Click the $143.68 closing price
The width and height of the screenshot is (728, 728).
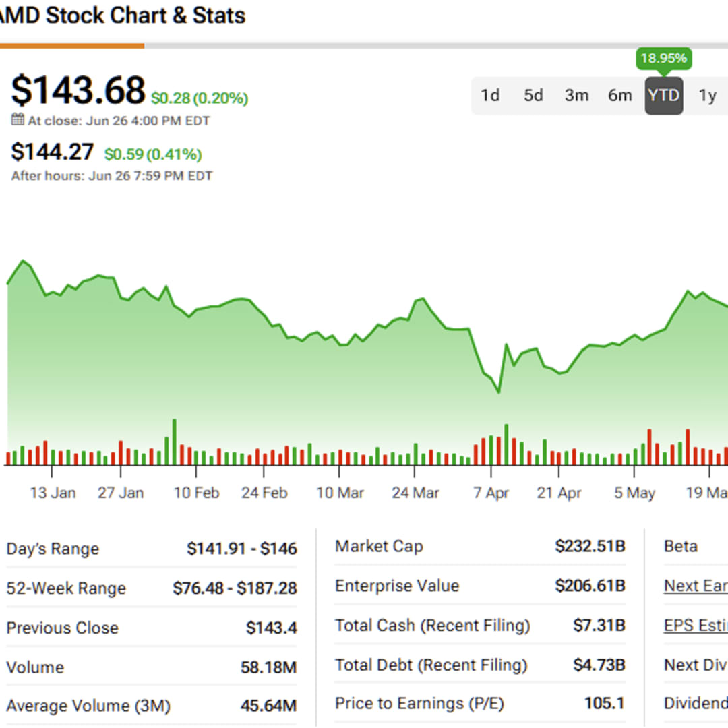pyautogui.click(x=78, y=90)
